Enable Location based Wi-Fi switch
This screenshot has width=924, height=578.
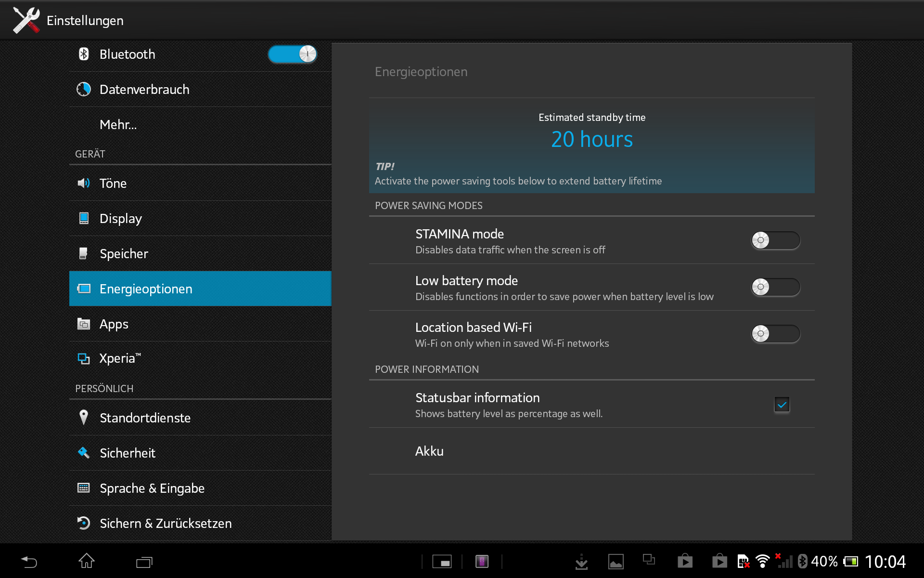click(775, 334)
